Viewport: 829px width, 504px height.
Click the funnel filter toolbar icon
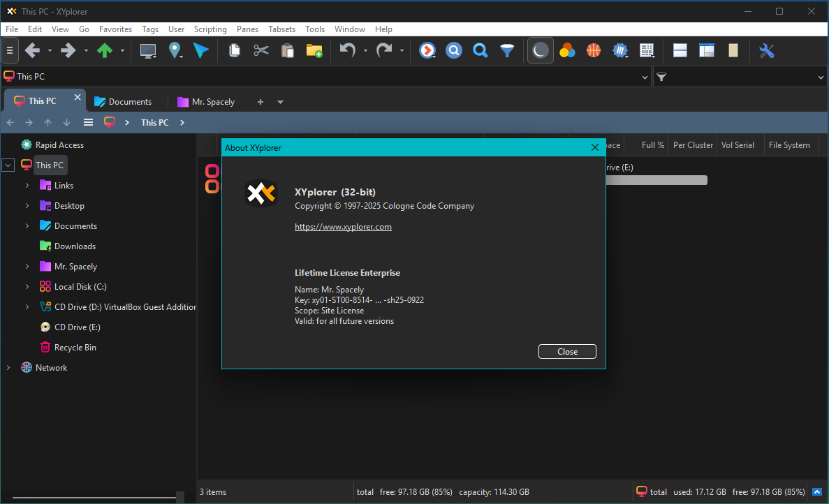[x=507, y=51]
